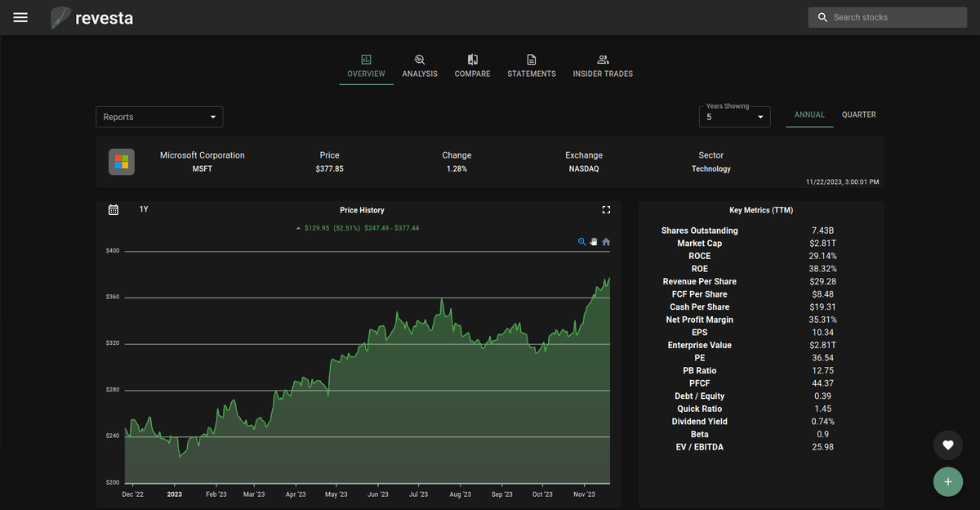
Task: Click the MSFT ticker symbol
Action: (x=202, y=169)
